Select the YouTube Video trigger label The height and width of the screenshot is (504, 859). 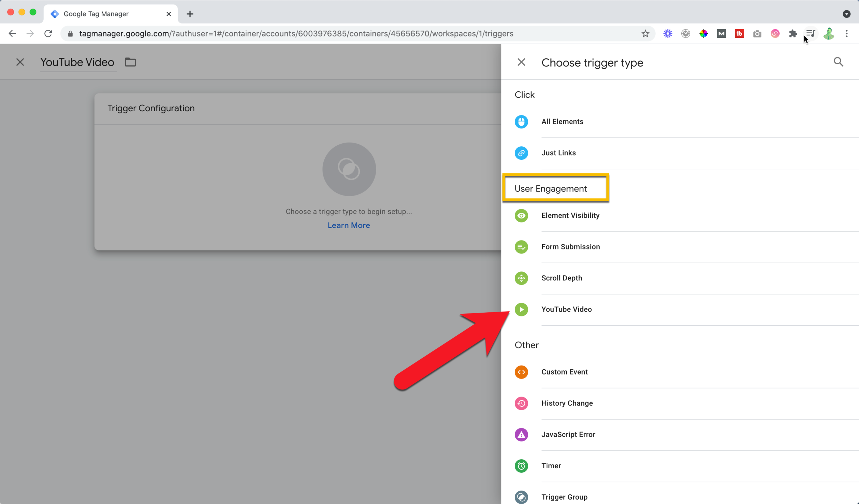click(x=566, y=309)
